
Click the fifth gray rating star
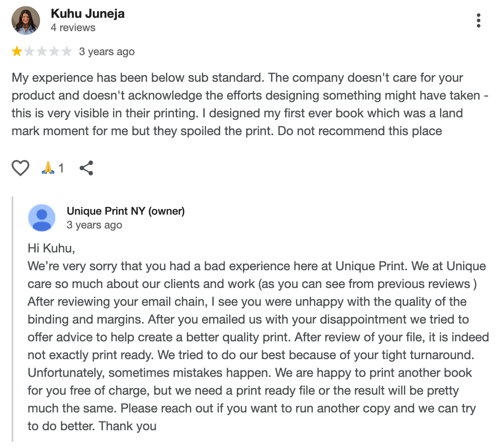[x=66, y=52]
